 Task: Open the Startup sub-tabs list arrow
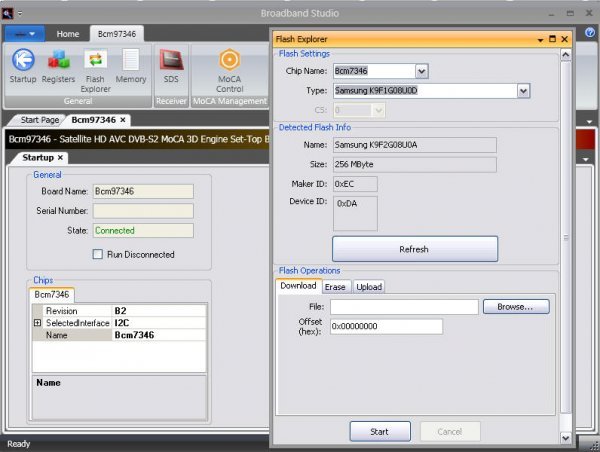pos(586,159)
